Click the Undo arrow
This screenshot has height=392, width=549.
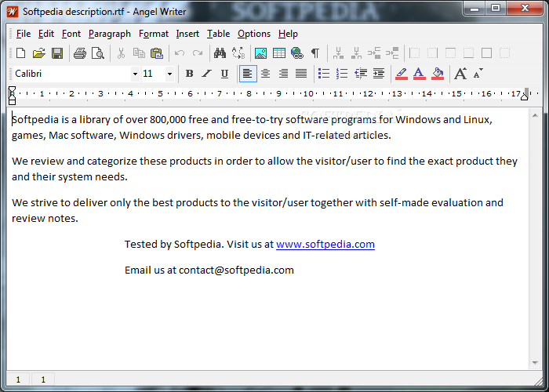coord(180,53)
